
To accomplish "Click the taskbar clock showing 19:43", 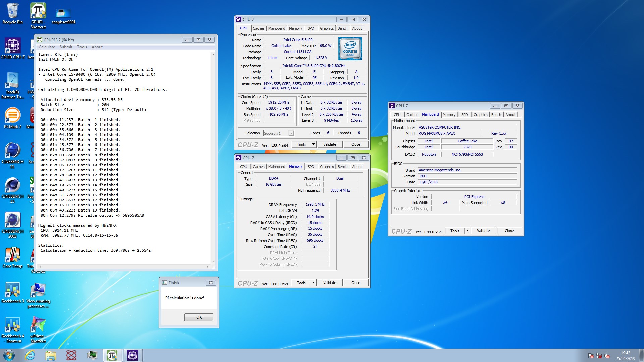I will point(625,356).
